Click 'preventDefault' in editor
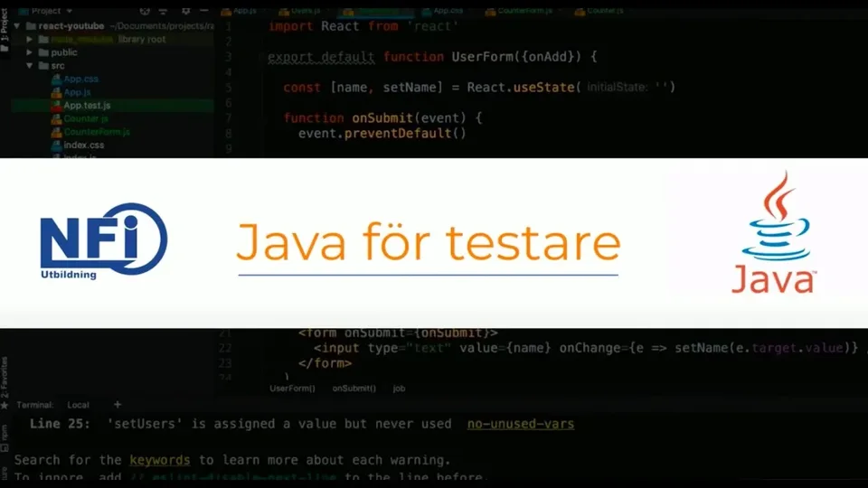 tap(398, 134)
